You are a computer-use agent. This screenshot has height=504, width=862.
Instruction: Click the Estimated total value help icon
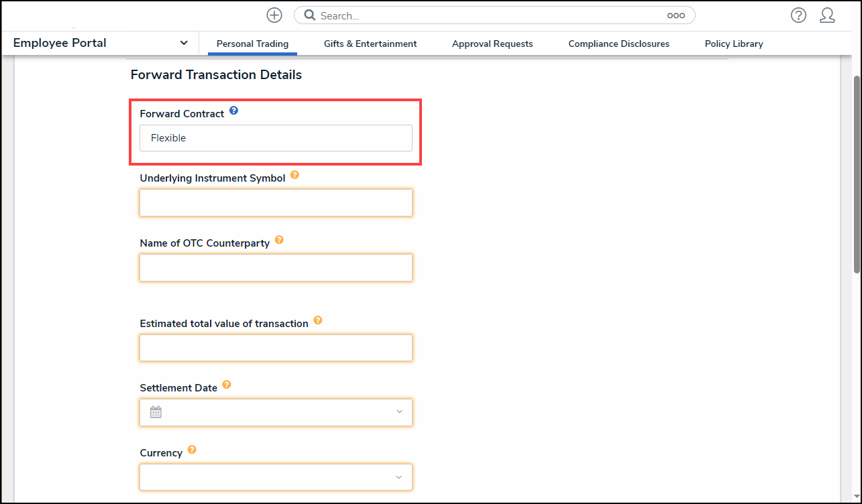pyautogui.click(x=318, y=320)
